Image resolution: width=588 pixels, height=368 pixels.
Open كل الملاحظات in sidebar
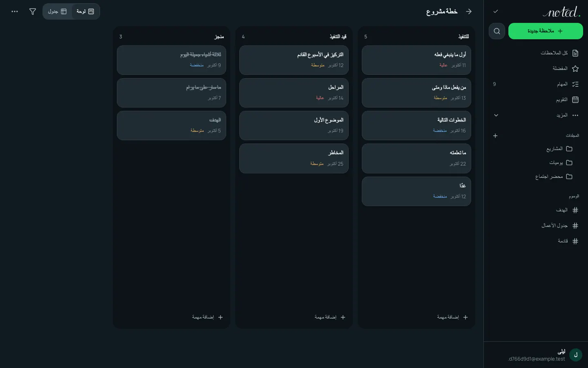536,53
